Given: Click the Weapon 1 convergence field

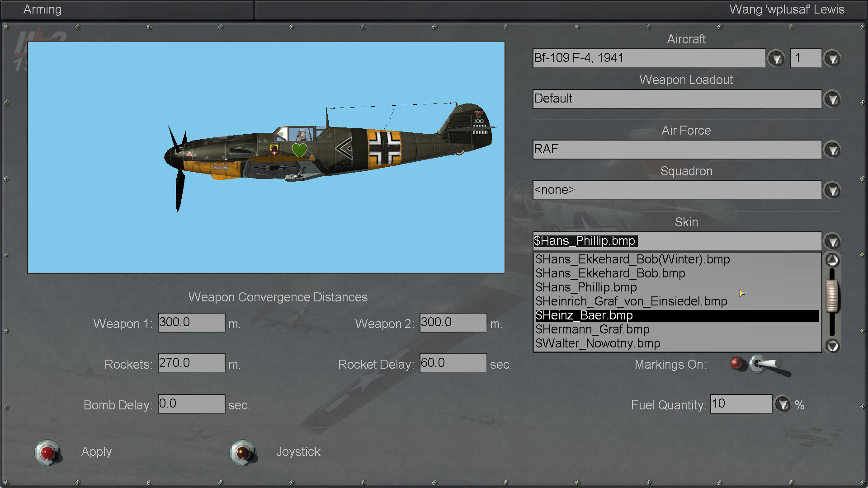Looking at the screenshot, I should point(191,323).
